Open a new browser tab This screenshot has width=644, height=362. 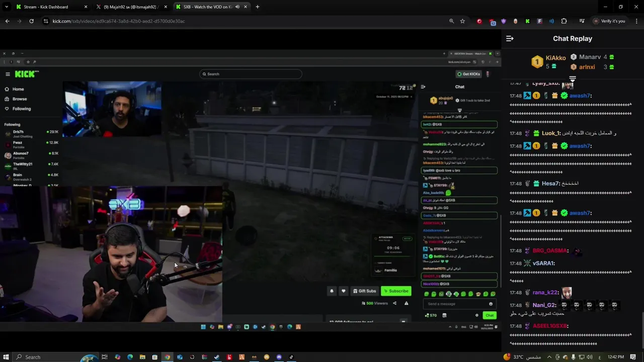coord(257,7)
